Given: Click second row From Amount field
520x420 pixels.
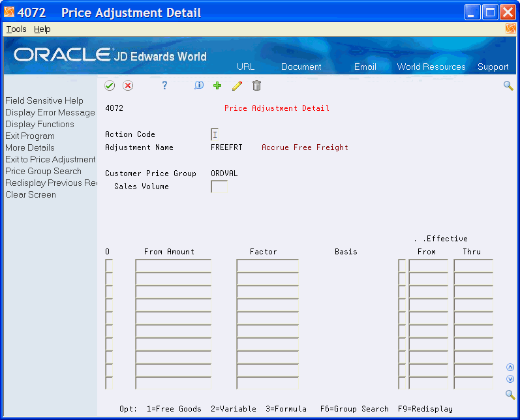Looking at the screenshot, I should click(x=173, y=278).
